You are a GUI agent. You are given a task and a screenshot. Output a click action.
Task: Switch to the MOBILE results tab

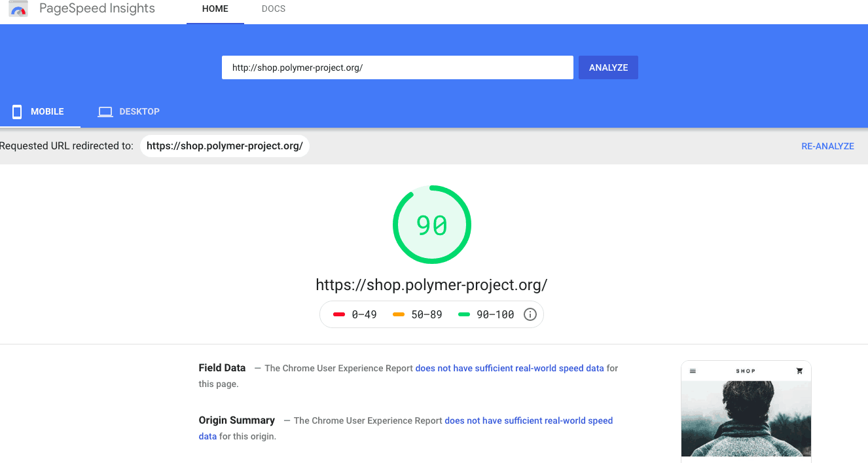(40, 112)
